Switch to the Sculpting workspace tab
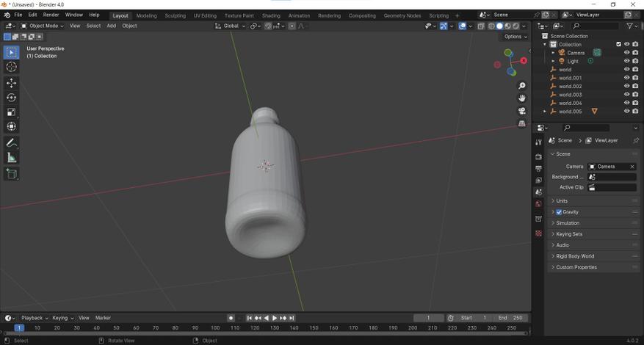Viewport: 644px width, 345px height. click(175, 15)
